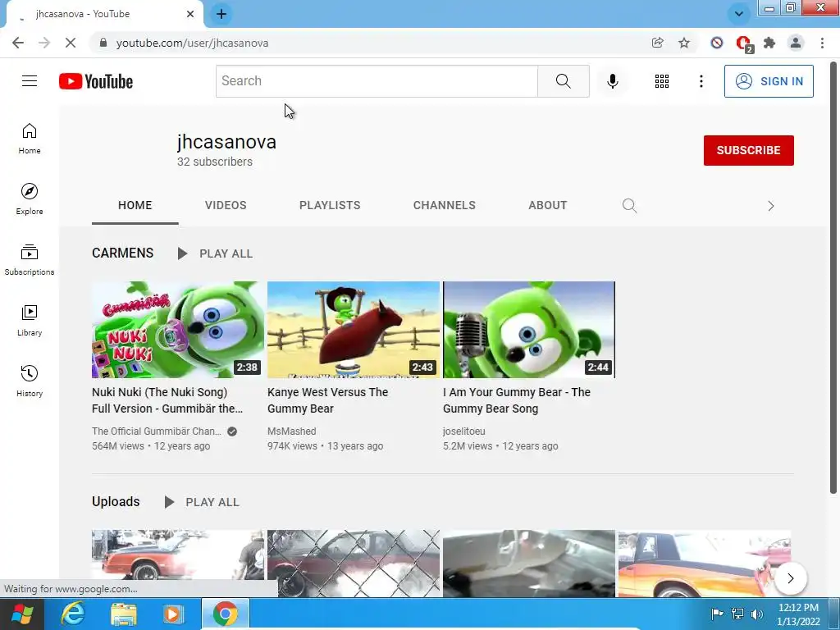840x630 pixels.
Task: Open I Am Your Gummy Bear title
Action: 517,400
